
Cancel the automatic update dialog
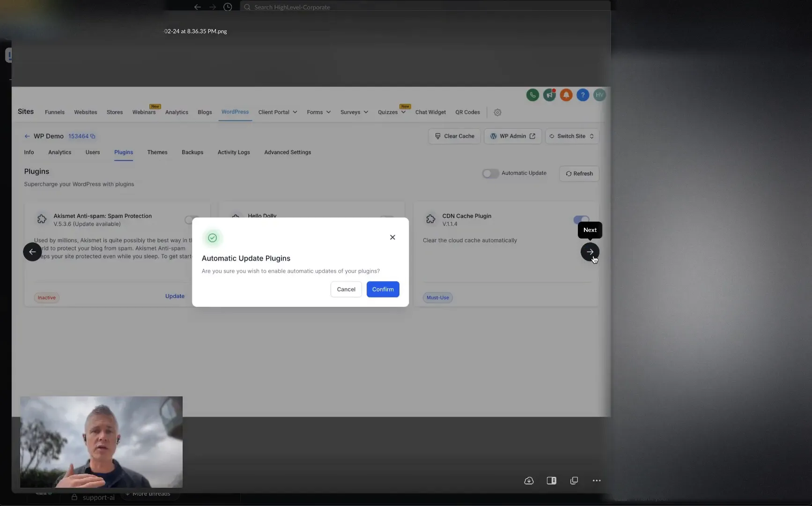coord(346,290)
